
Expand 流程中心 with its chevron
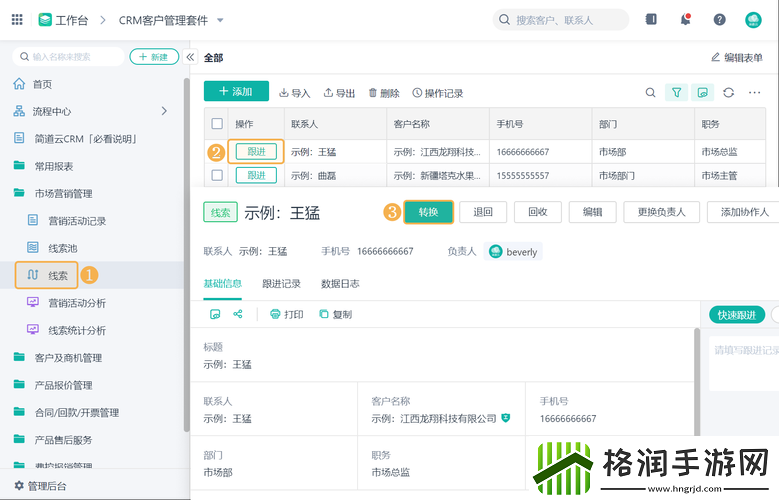point(164,111)
